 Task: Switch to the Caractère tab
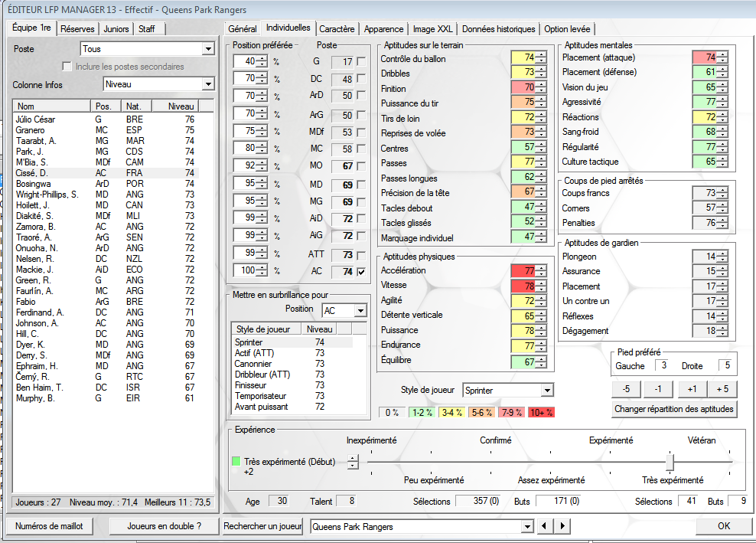pyautogui.click(x=337, y=29)
